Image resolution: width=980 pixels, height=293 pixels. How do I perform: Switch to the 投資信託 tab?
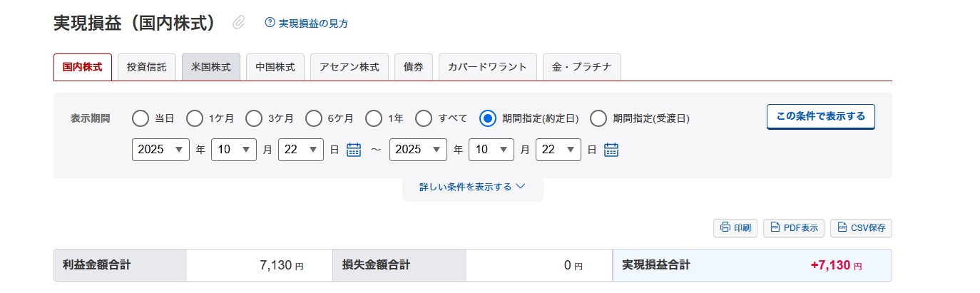(x=146, y=67)
